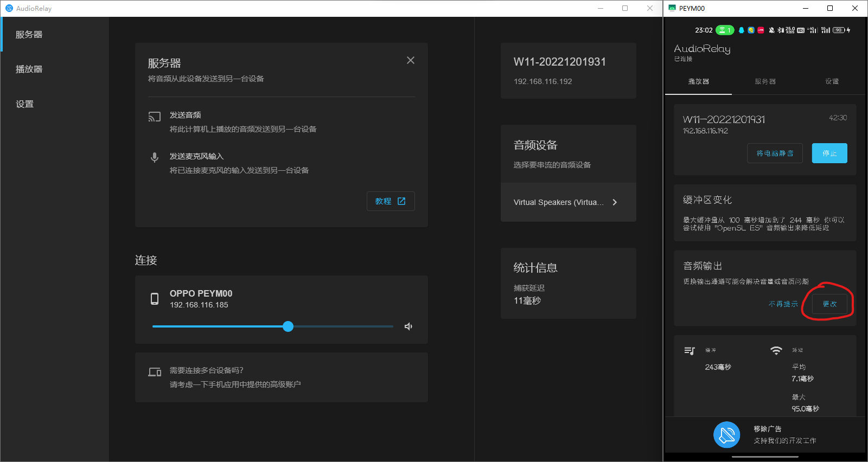Click the 11毫秒 capture latency value
This screenshot has width=868, height=462.
tap(527, 300)
